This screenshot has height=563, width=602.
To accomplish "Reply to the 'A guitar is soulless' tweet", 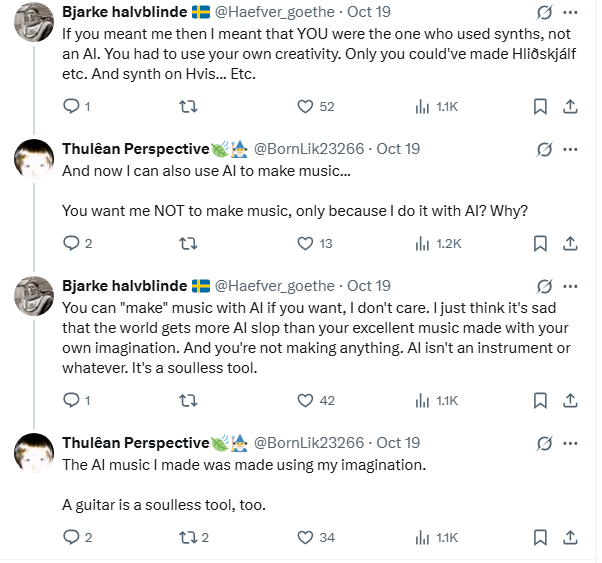I will click(x=70, y=537).
